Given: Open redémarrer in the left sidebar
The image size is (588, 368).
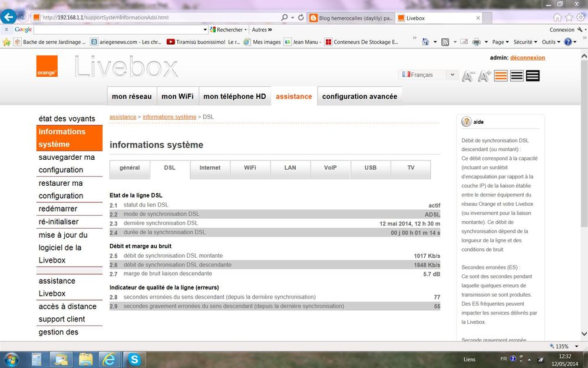Looking at the screenshot, I should 58,209.
